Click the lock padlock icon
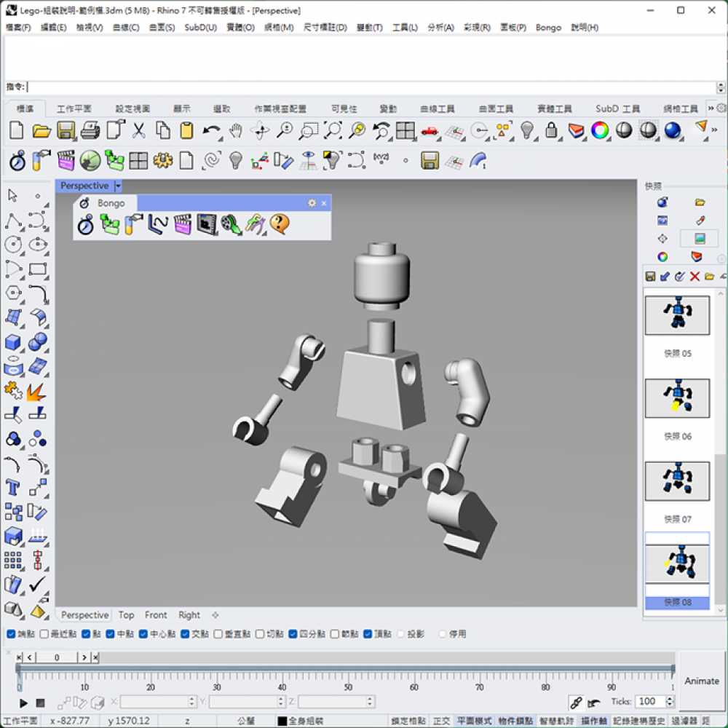 coord(552,131)
